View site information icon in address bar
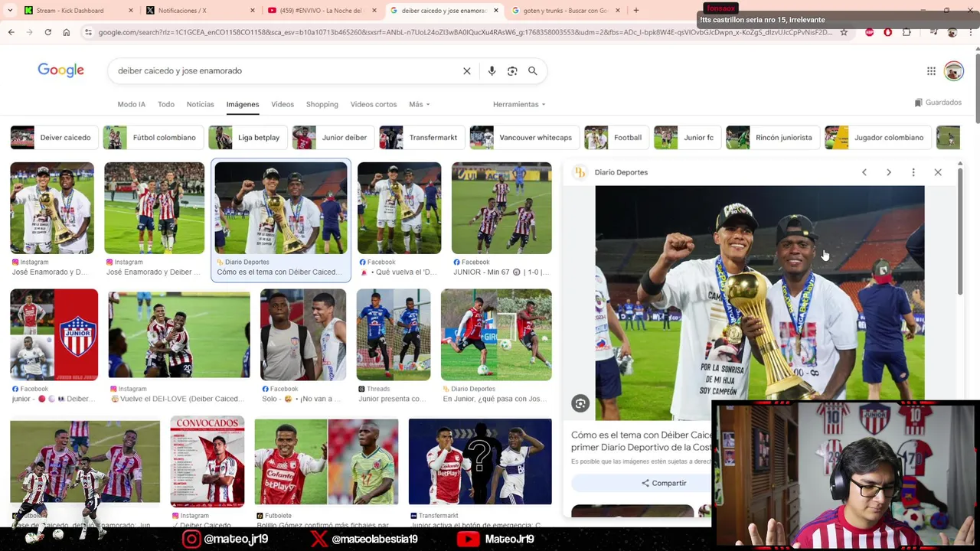980x551 pixels. (88, 32)
